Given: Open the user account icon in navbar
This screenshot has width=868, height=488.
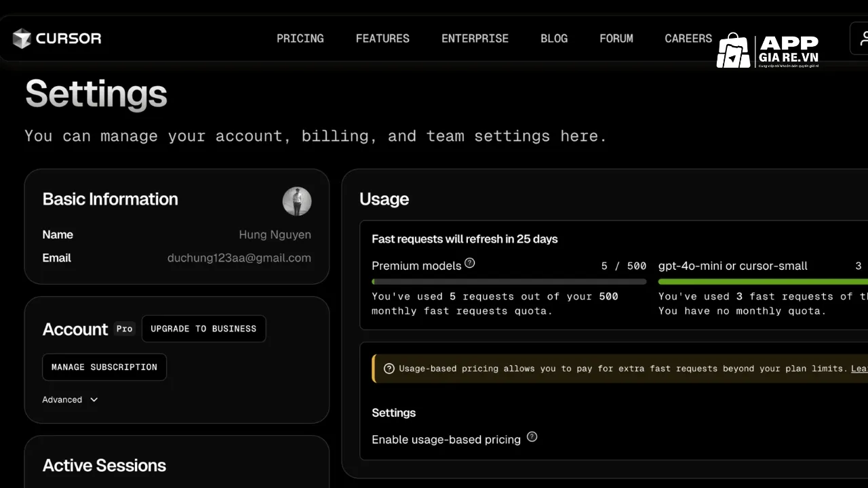Looking at the screenshot, I should [x=862, y=38].
